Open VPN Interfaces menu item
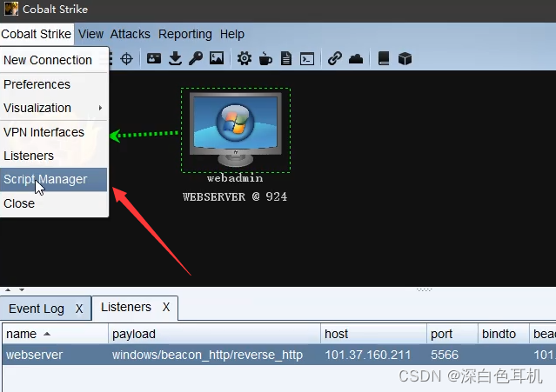 click(54, 132)
